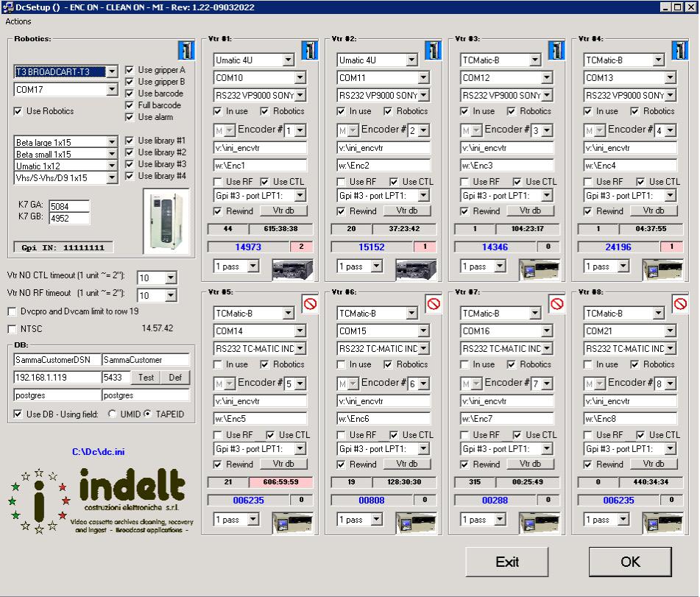Screen dimensions: 700x597
Task: Click the DcSetup title bar app icon
Action: 7,7
